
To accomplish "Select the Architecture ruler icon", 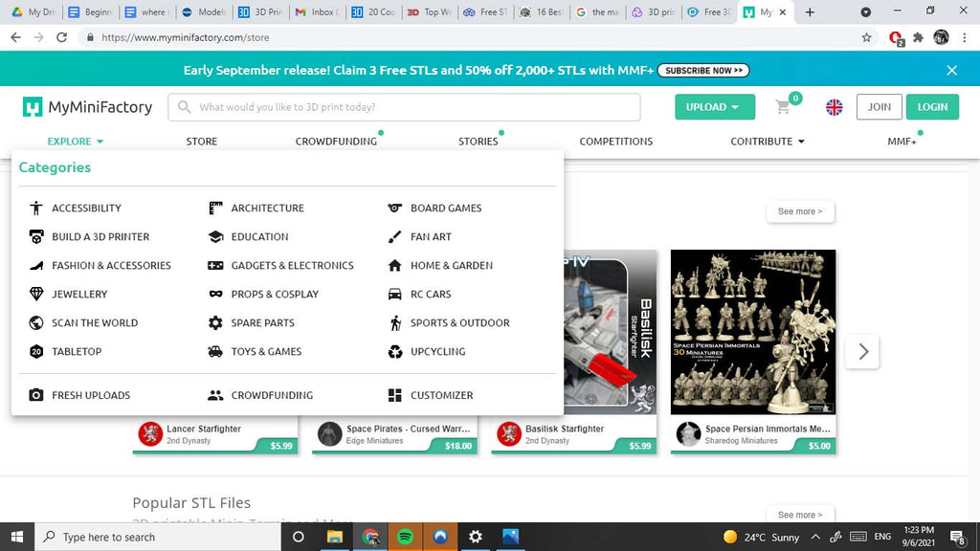I will pyautogui.click(x=215, y=208).
